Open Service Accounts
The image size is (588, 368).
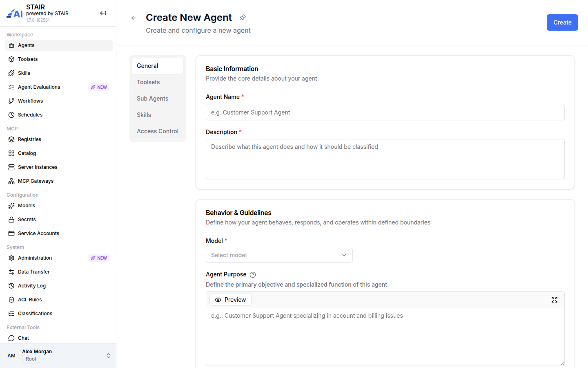59,233
